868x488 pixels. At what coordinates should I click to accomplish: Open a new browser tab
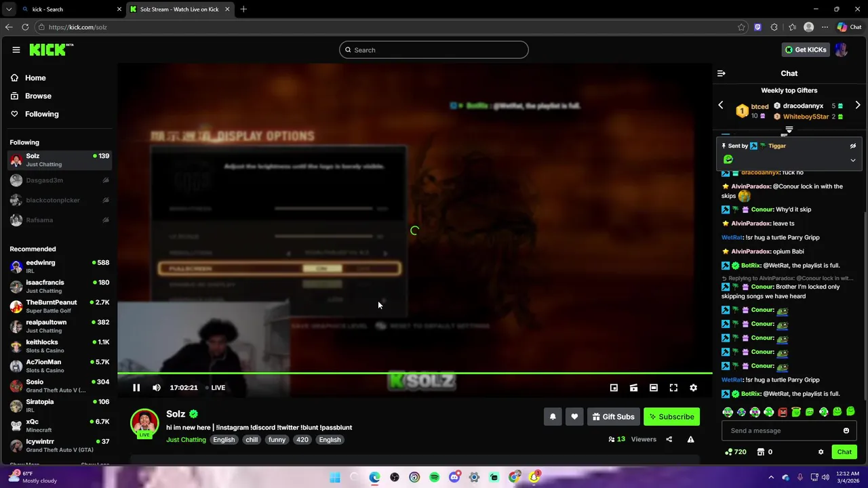pyautogui.click(x=243, y=9)
